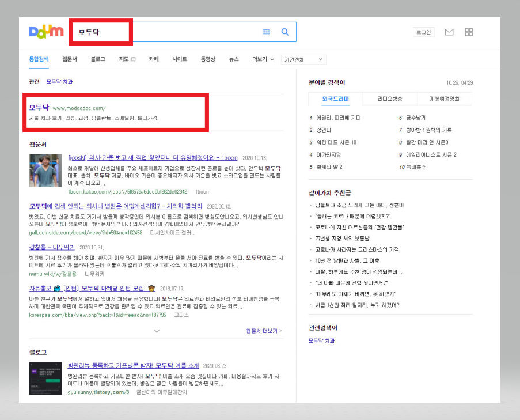520x420 pixels.
Task: Click the gall.dcinside.com URL
Action: tap(86, 233)
